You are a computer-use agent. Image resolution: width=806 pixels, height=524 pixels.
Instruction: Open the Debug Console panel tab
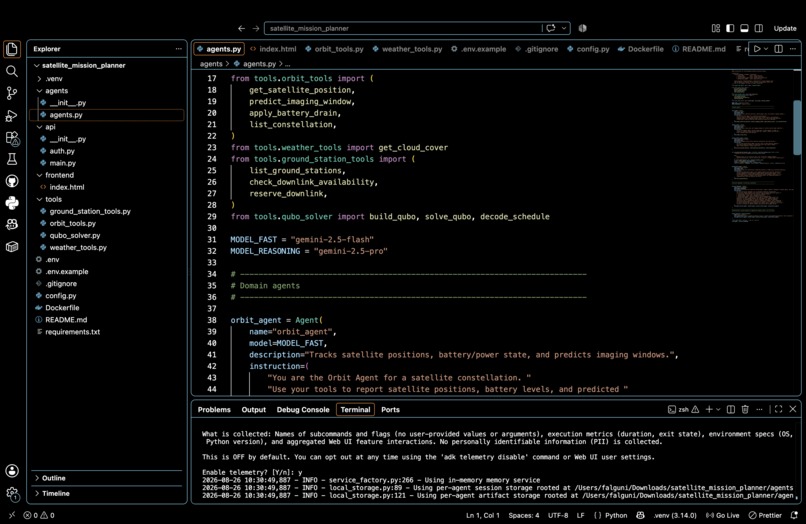(x=303, y=409)
